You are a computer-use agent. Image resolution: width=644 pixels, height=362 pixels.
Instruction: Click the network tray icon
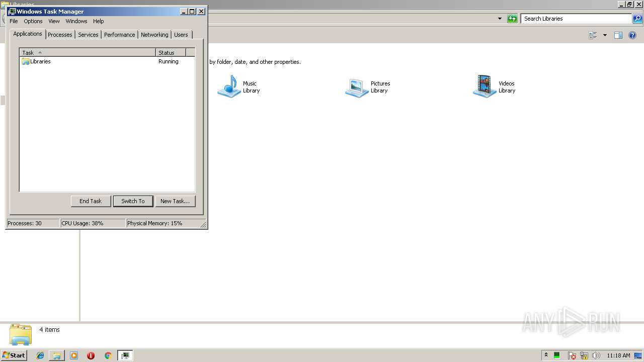click(584, 355)
